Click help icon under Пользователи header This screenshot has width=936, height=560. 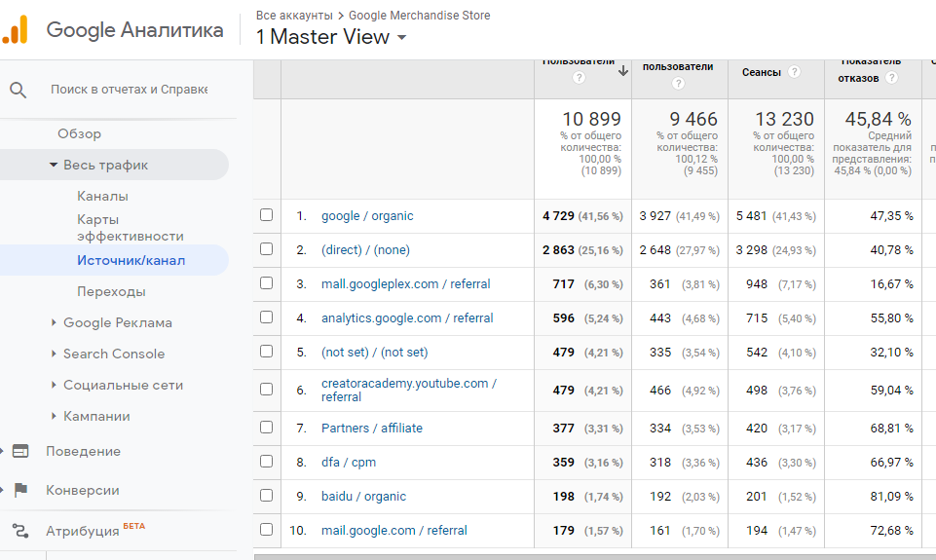click(x=579, y=78)
